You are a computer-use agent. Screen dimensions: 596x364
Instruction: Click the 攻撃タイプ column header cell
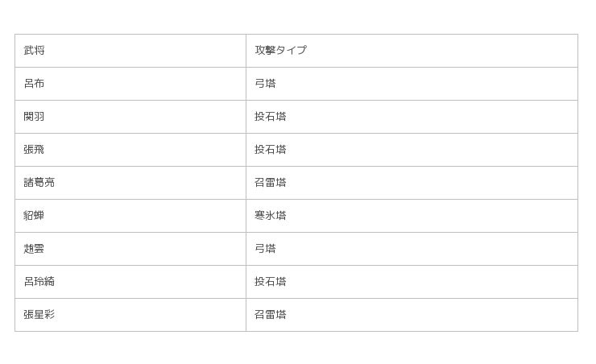412,51
